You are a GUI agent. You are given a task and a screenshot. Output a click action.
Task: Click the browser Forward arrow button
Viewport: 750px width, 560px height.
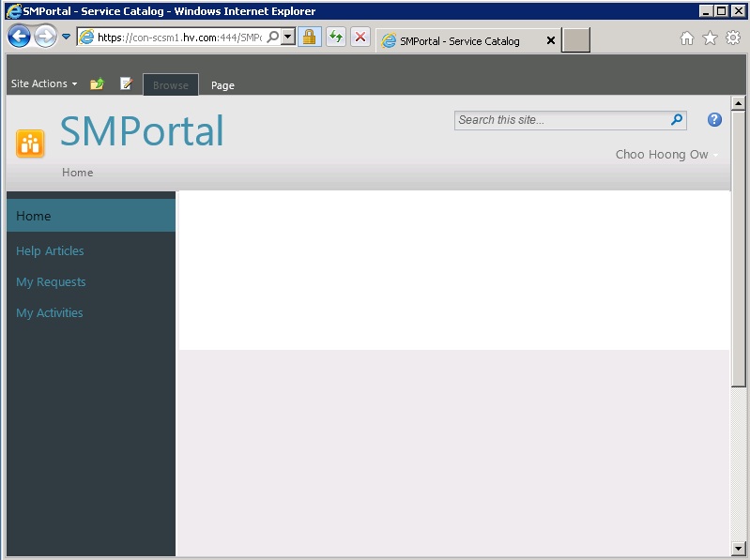point(45,37)
